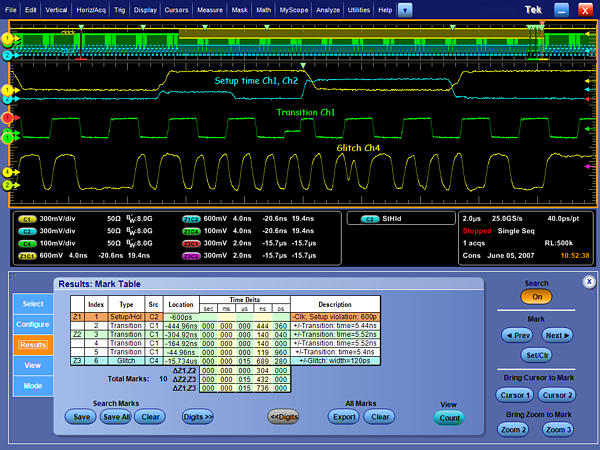This screenshot has height=450, width=600.
Task: Click the yellow C1 channel badge
Action: tap(26, 217)
